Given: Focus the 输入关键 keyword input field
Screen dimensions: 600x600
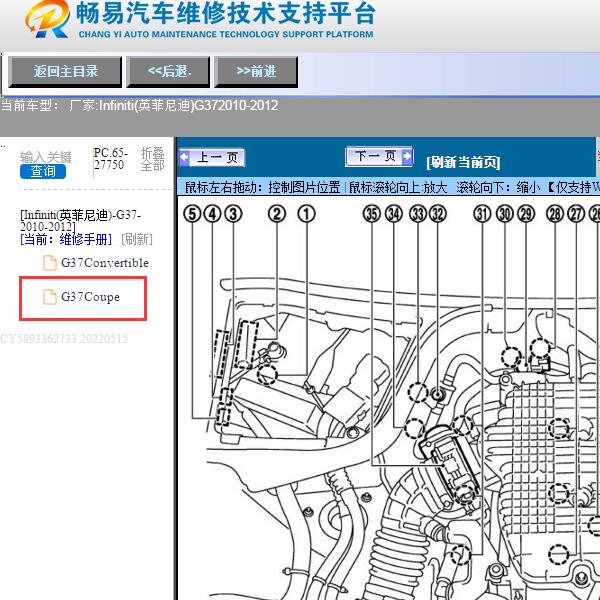Looking at the screenshot, I should tap(46, 157).
